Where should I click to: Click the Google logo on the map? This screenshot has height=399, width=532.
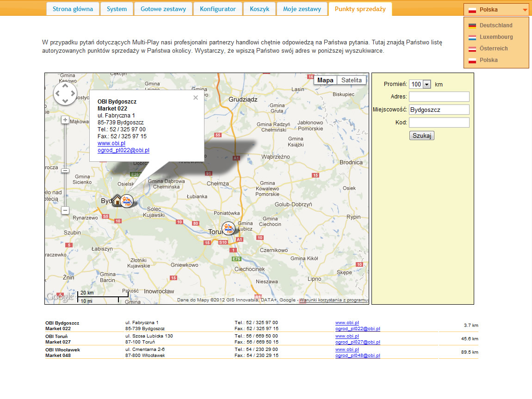(61, 297)
